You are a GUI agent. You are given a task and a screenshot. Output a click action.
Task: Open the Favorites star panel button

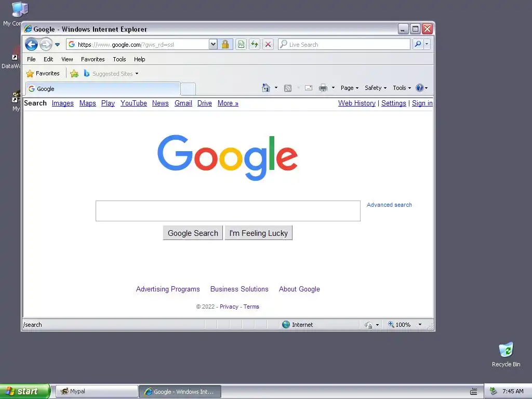43,73
